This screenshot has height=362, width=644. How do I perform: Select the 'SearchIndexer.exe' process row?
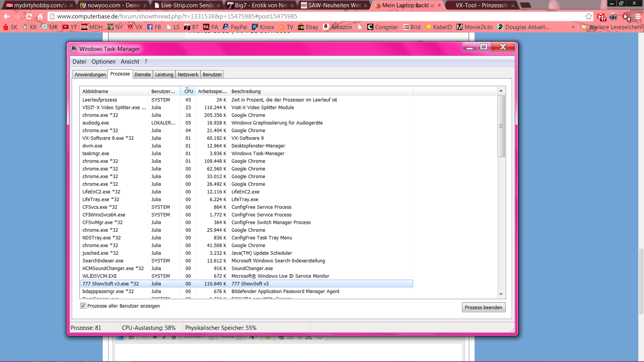(246, 261)
